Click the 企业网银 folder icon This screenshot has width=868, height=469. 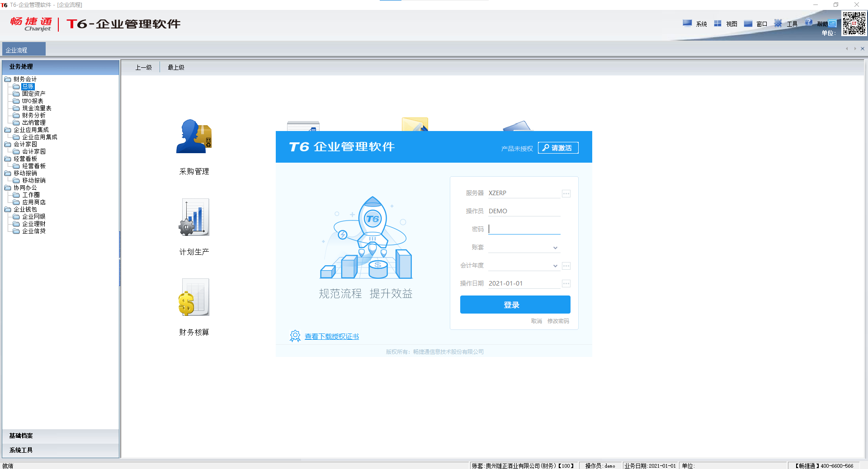(16, 216)
